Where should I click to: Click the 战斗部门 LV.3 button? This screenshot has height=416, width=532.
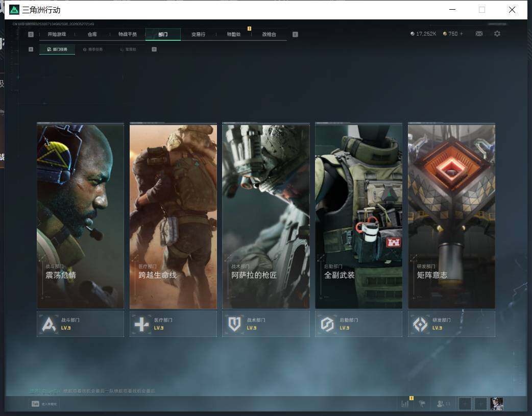pos(80,324)
